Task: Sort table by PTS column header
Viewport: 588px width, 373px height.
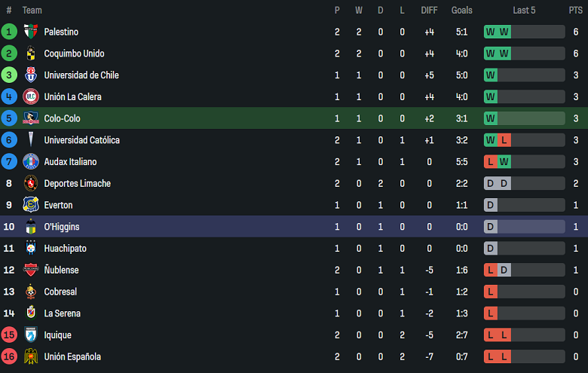Action: 575,11
